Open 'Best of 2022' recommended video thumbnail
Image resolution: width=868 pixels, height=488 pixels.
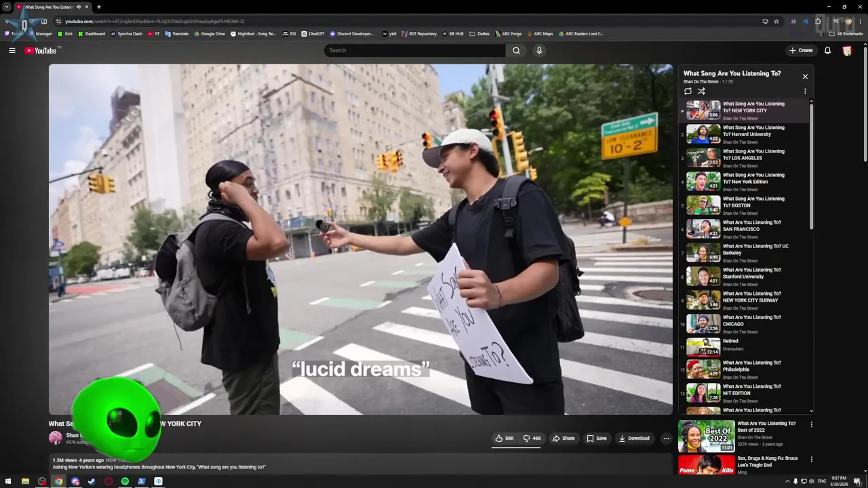click(706, 436)
